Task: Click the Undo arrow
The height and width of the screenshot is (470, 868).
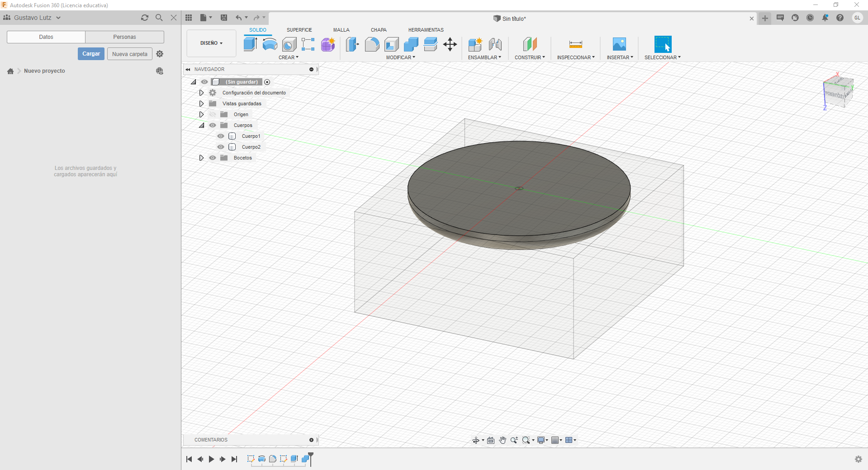Action: point(238,18)
